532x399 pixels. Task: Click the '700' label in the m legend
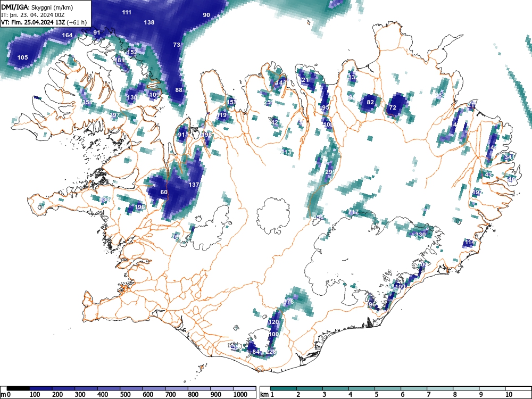(x=170, y=394)
